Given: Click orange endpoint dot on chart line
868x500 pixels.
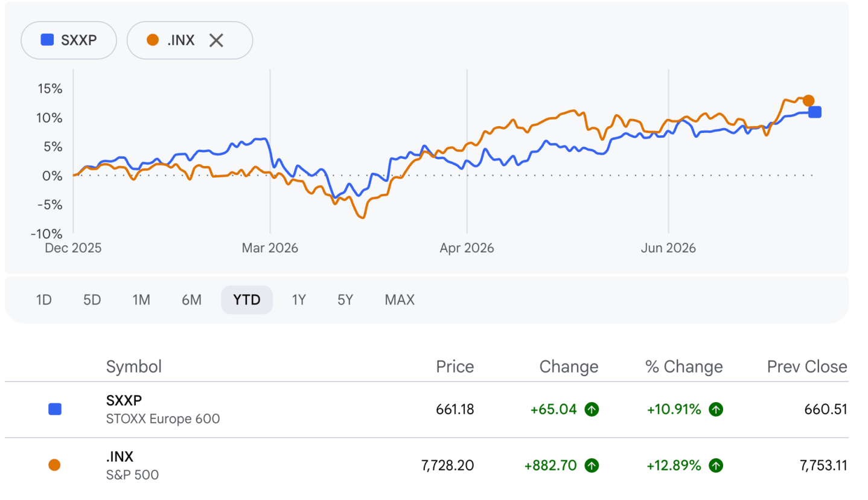Looking at the screenshot, I should [x=808, y=101].
